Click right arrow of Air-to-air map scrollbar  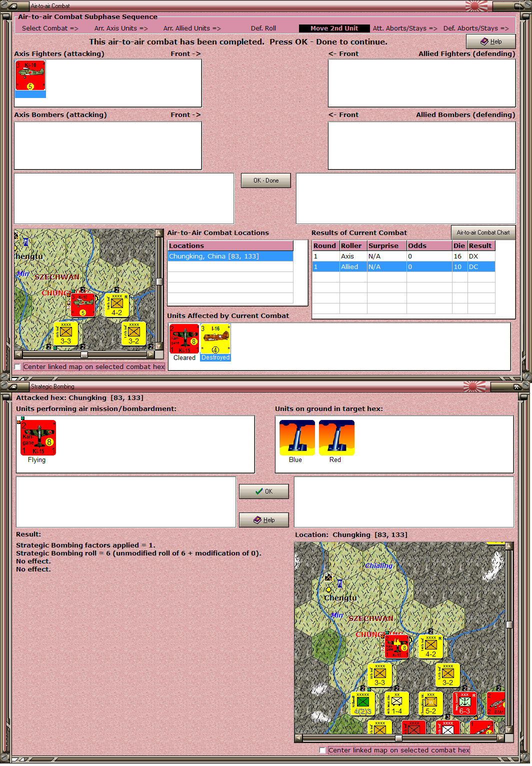(150, 354)
